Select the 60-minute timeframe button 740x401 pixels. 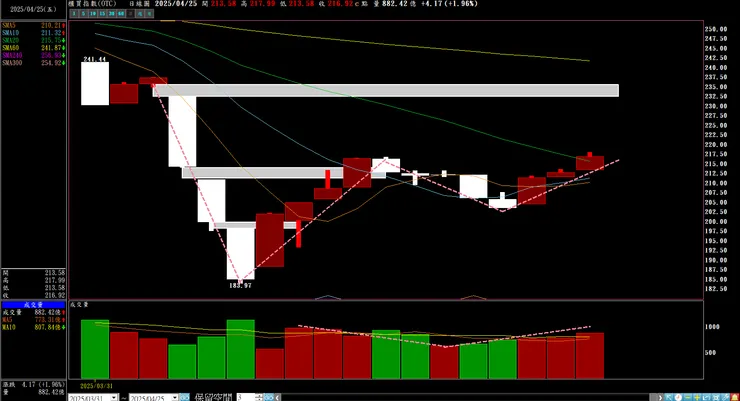pyautogui.click(x=121, y=14)
